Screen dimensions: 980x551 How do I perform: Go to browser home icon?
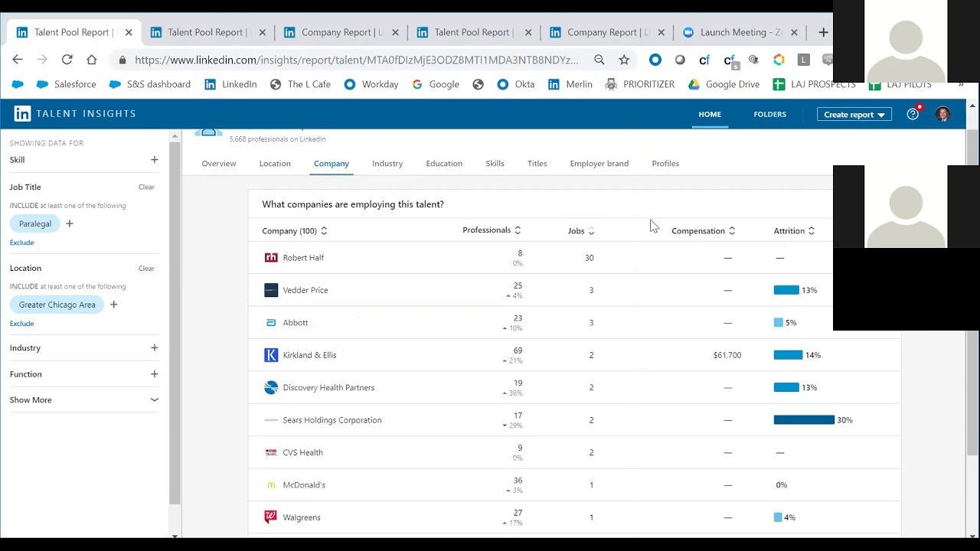[x=91, y=60]
